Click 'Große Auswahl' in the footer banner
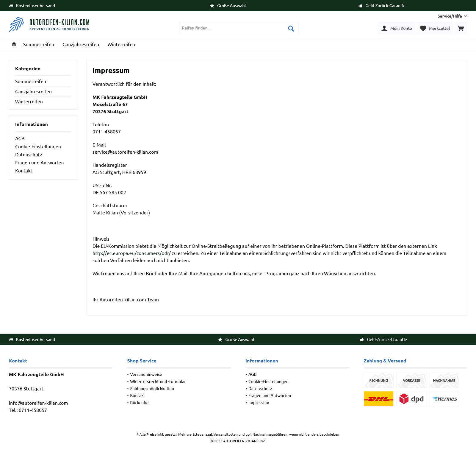Image resolution: width=476 pixels, height=461 pixels. click(x=239, y=339)
